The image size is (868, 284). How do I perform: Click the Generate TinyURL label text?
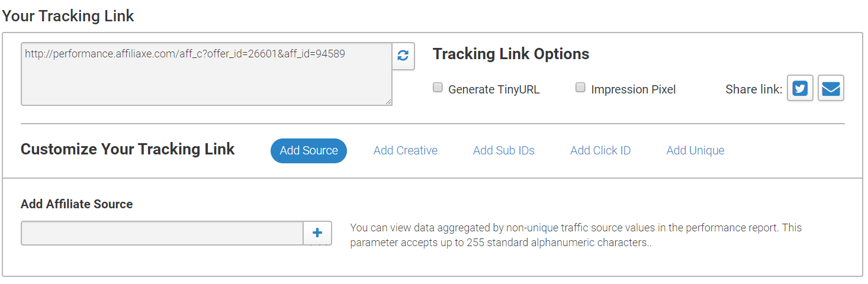(494, 89)
